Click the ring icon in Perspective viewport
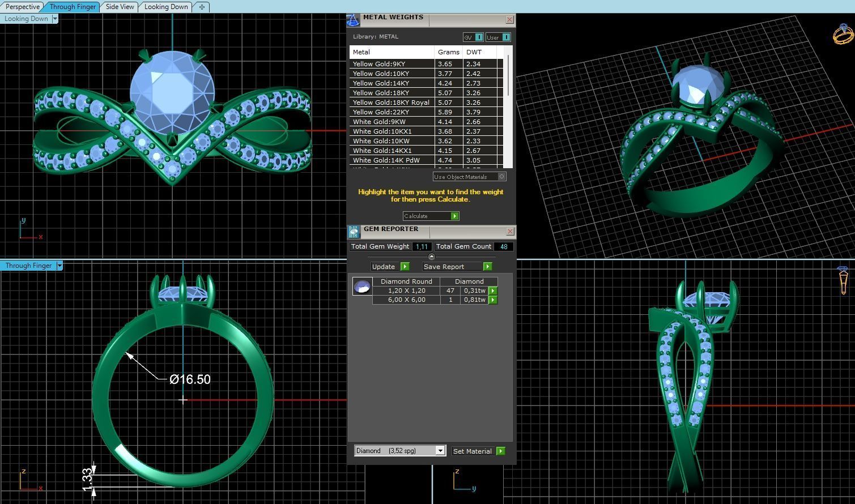The height and width of the screenshot is (504, 855). [x=843, y=34]
